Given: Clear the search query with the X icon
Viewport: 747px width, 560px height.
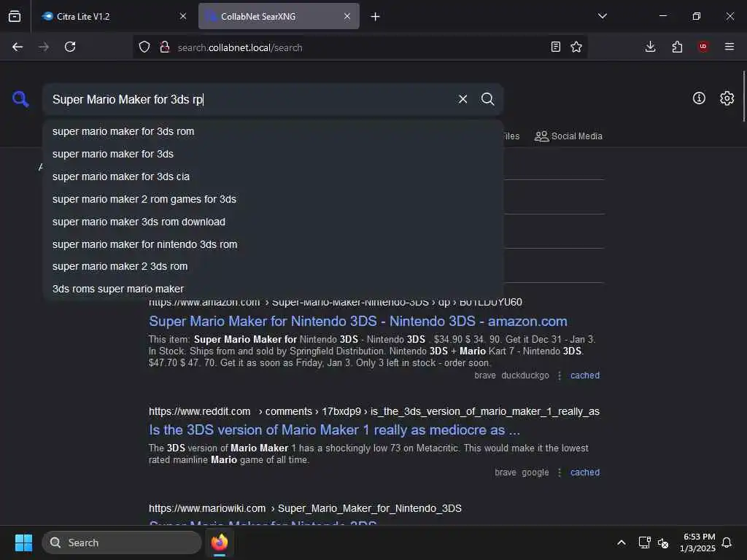Looking at the screenshot, I should pos(462,99).
